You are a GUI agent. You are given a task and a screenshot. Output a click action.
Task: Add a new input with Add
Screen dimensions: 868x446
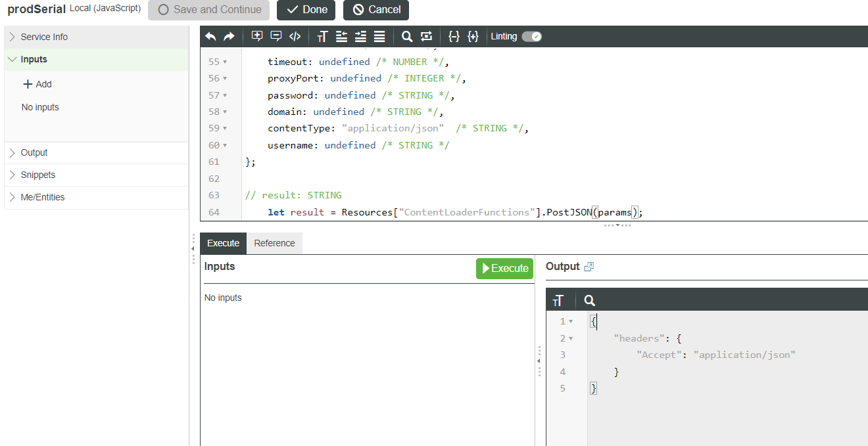[x=37, y=84]
